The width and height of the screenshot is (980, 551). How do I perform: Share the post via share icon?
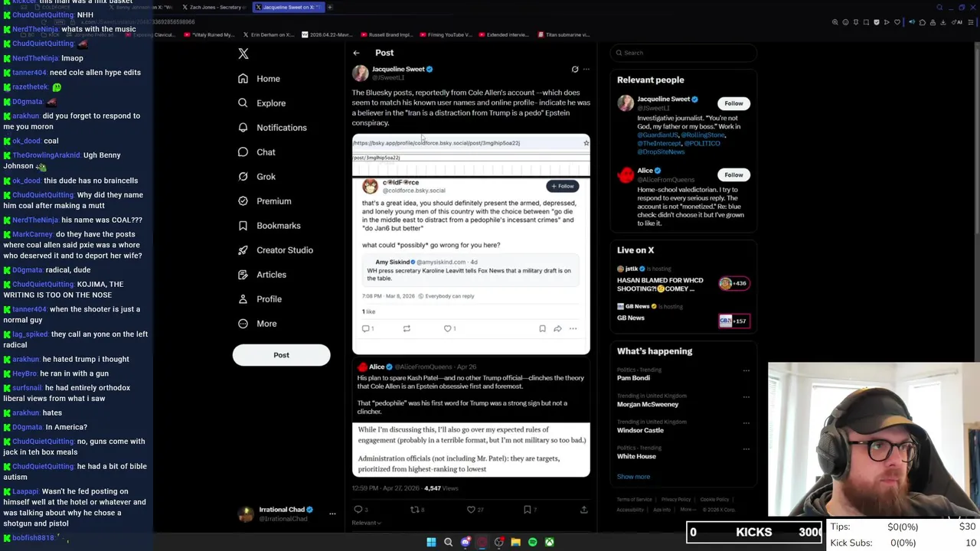[583, 510]
